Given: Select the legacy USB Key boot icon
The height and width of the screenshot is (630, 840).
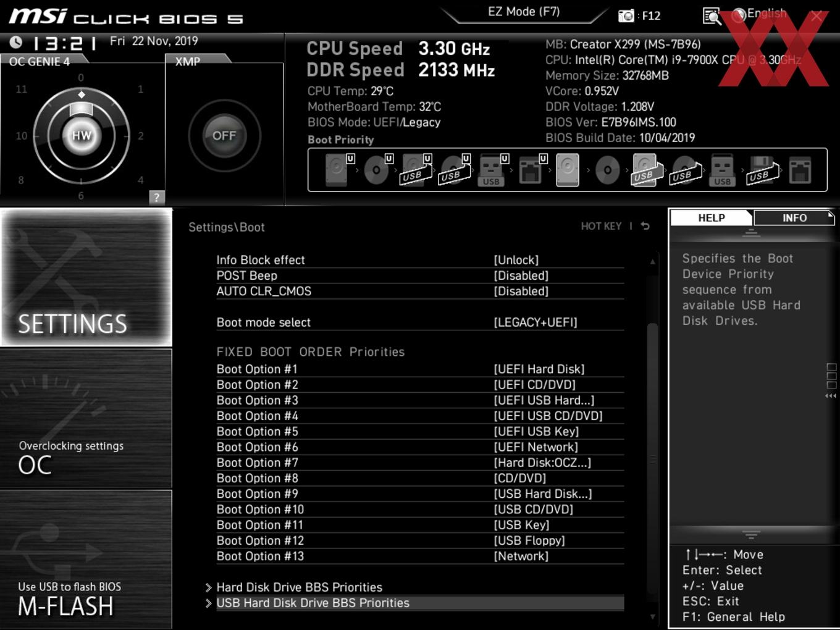Looking at the screenshot, I should coord(722,170).
